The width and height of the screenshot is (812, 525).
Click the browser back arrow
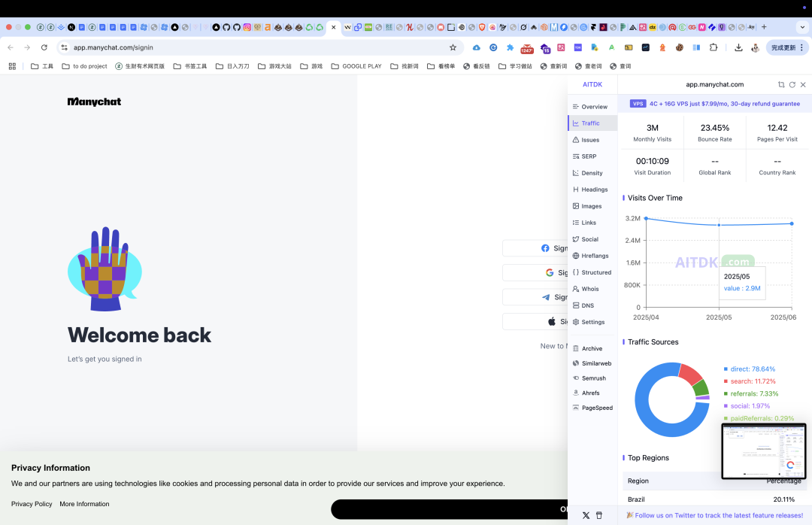(x=11, y=47)
